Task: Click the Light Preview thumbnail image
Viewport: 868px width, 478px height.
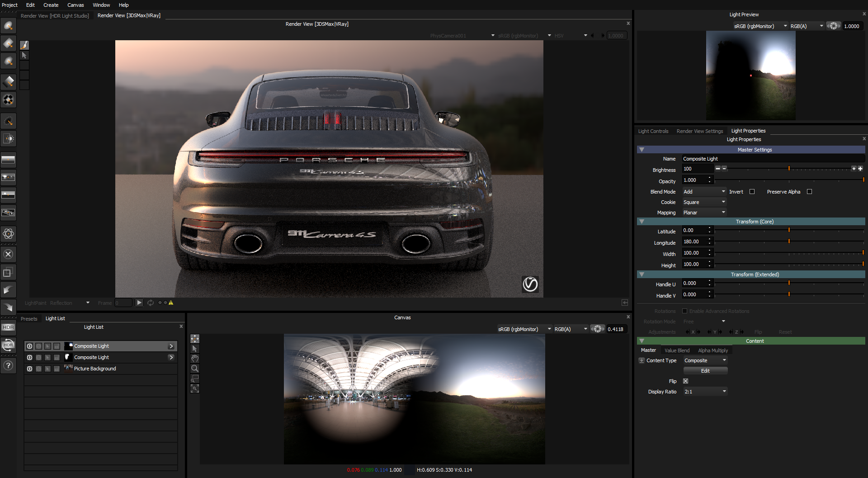Action: (x=751, y=75)
